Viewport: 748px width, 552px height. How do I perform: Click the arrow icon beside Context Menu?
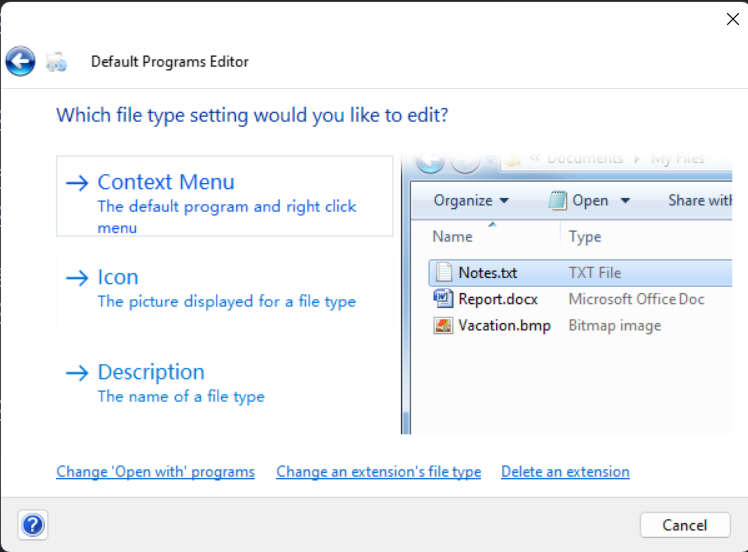[77, 183]
